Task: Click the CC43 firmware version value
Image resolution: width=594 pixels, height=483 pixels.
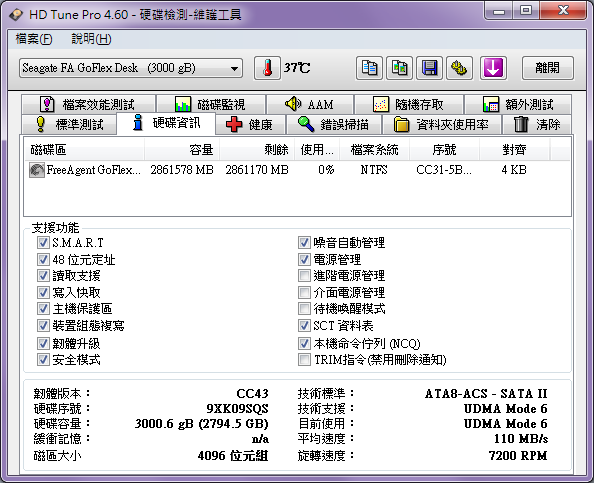Action: tap(252, 394)
